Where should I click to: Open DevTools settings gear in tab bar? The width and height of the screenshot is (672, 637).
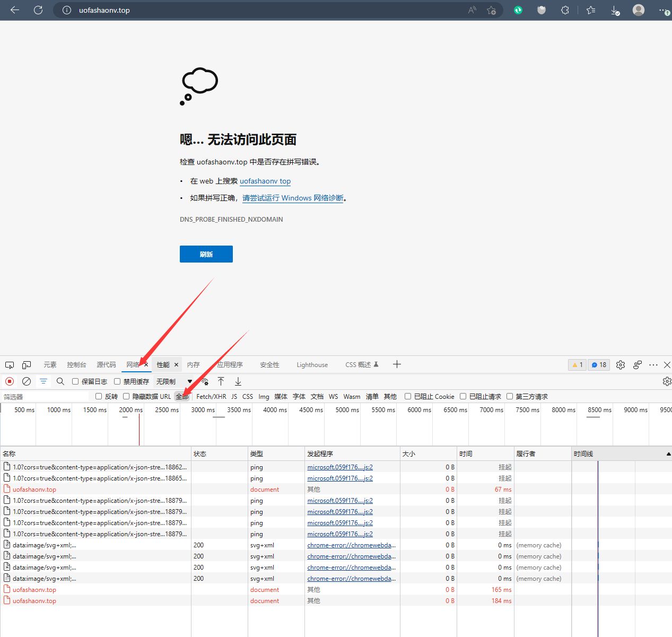coord(621,365)
